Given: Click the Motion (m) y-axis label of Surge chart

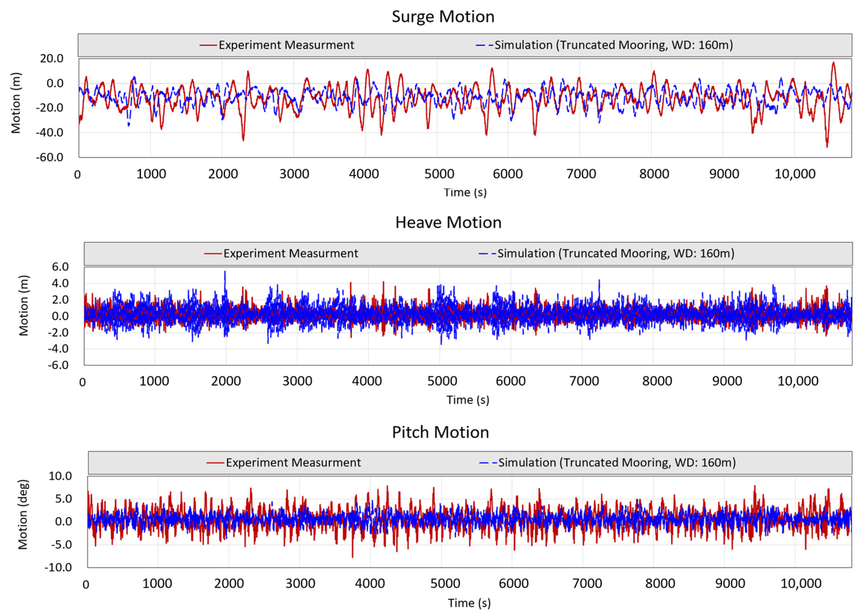Looking at the screenshot, I should [x=16, y=103].
